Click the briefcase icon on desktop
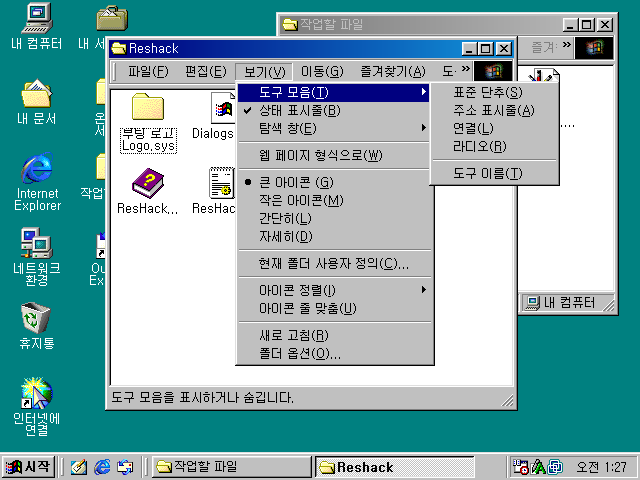The width and height of the screenshot is (640, 480). coord(112,18)
